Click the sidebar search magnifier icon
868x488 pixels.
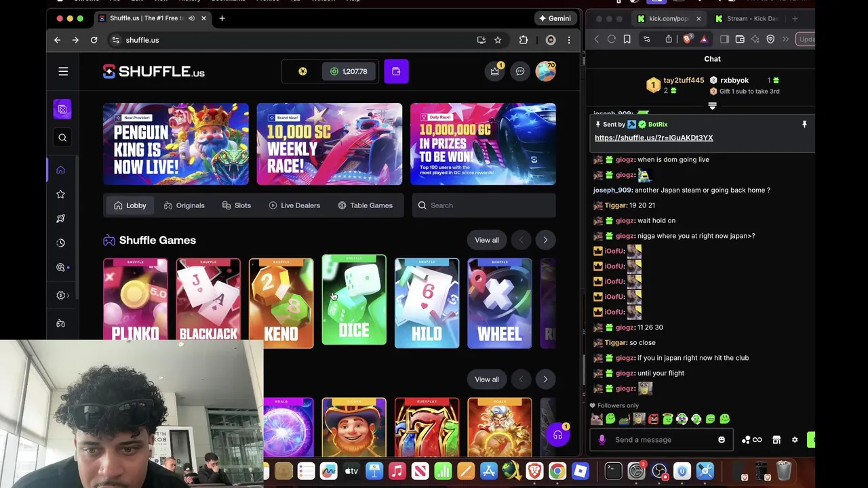click(62, 138)
